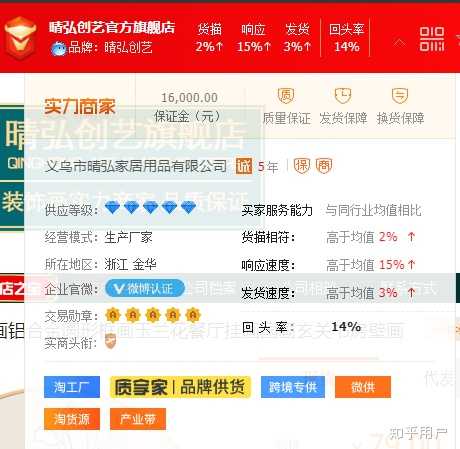Click the orange 诚 integrity badge
Screen dimensions: 460x449
tap(244, 166)
